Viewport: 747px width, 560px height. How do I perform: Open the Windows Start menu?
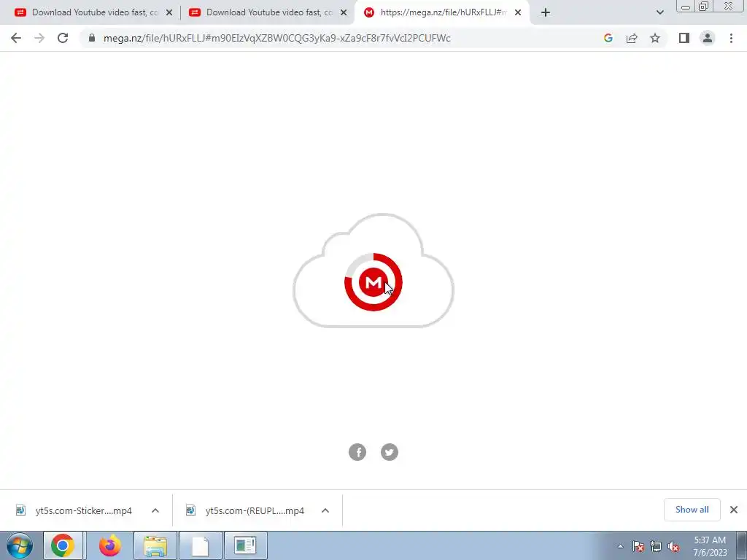tap(20, 545)
